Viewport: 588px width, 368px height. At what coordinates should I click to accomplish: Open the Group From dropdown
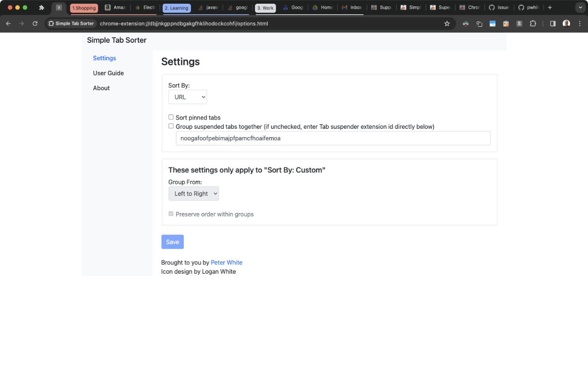tap(193, 193)
